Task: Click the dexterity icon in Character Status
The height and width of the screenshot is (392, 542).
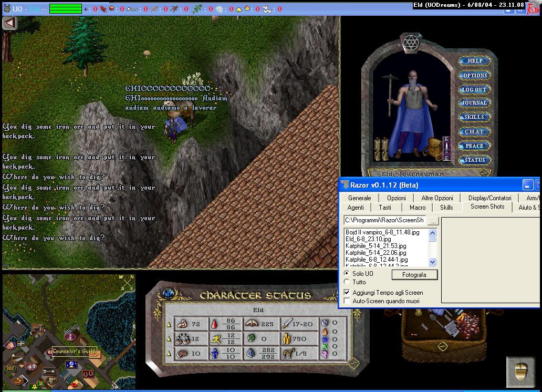Action: pyautogui.click(x=182, y=339)
